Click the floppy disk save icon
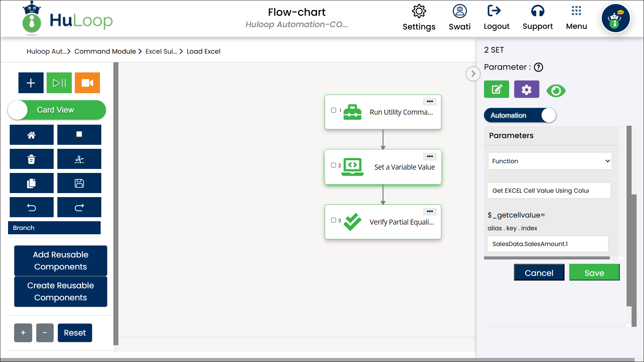 79,183
